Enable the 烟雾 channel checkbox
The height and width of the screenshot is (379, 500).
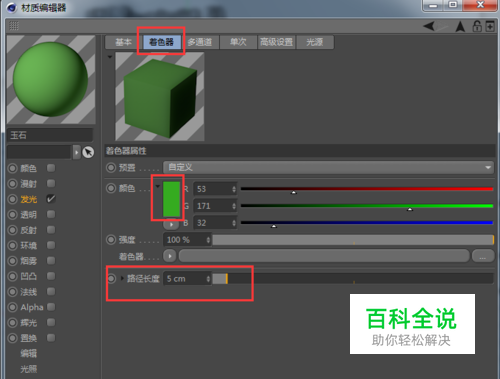point(51,260)
